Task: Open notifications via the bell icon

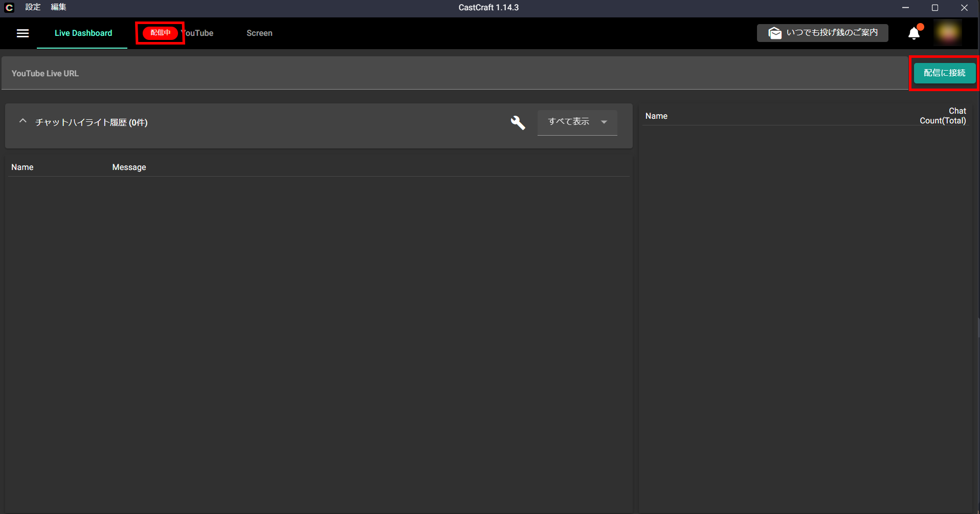Action: click(x=914, y=33)
